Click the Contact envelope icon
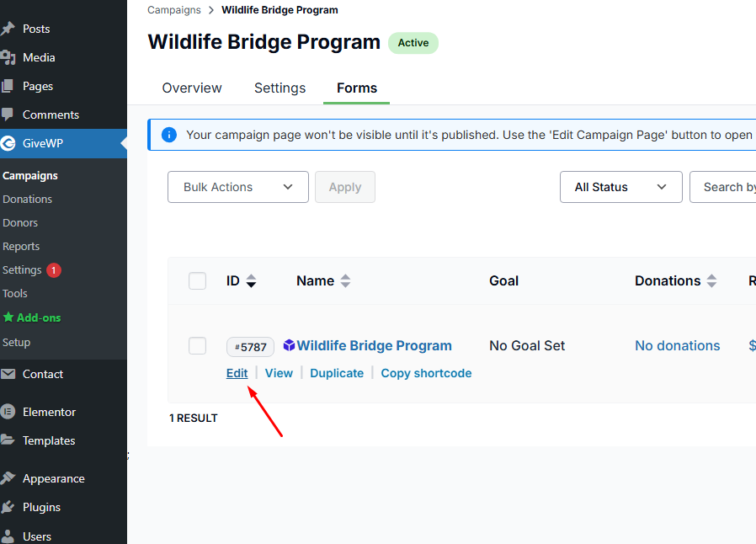 coord(8,374)
